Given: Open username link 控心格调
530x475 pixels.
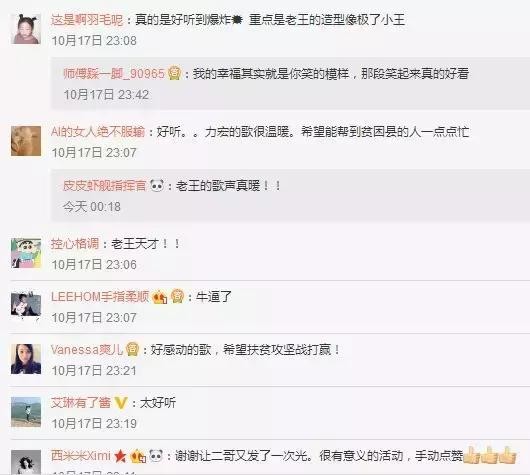Looking at the screenshot, I should pyautogui.click(x=75, y=244).
